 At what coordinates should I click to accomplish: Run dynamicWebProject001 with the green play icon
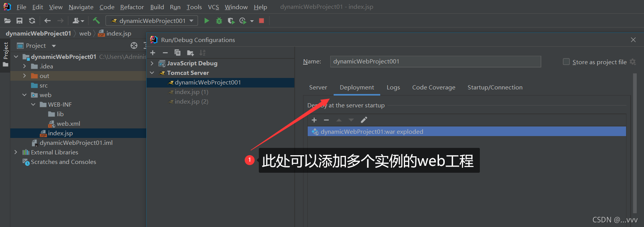coord(207,21)
